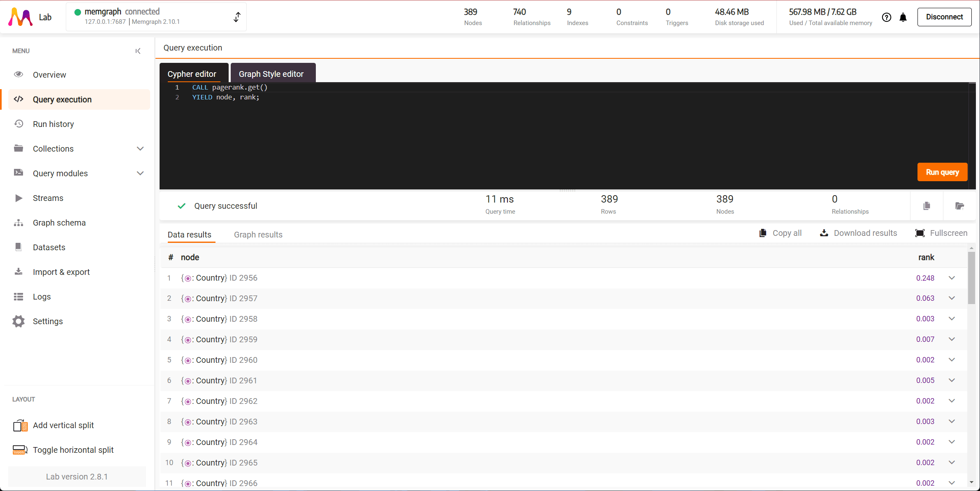Click the Graph schema hierarchy icon
Viewport: 980px width, 491px height.
[19, 223]
